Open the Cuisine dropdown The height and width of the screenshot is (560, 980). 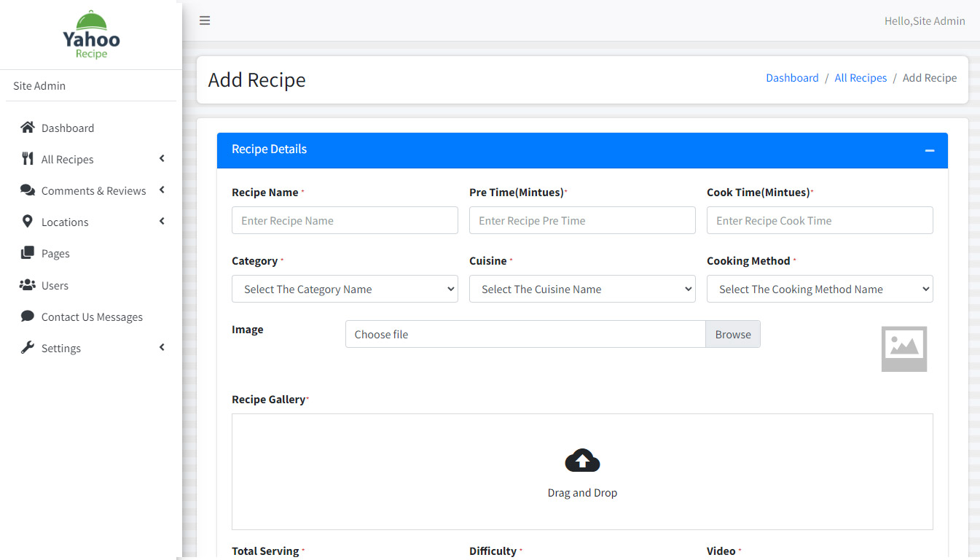click(582, 289)
